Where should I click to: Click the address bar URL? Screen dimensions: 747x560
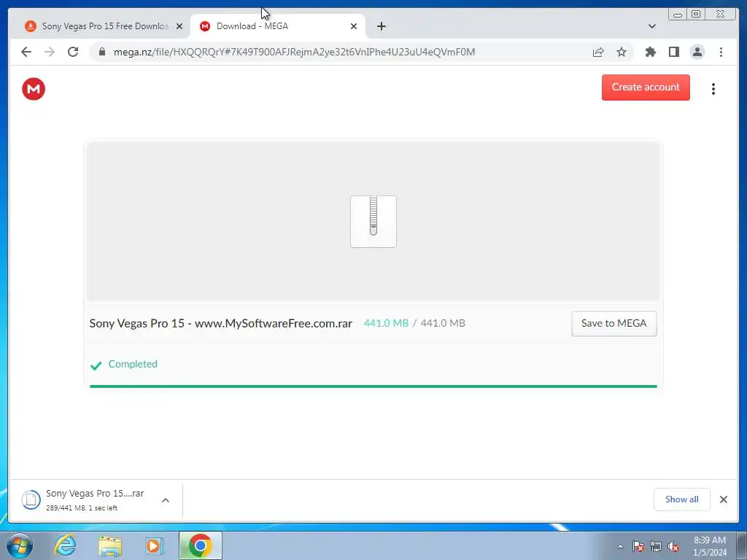point(294,52)
